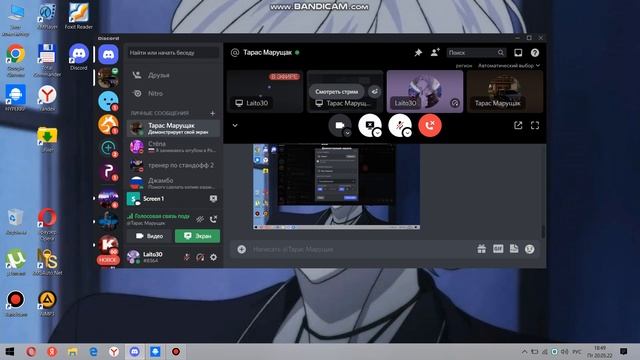The height and width of the screenshot is (360, 640).
Task: Toggle microphone mute in call controls
Action: coord(400,125)
